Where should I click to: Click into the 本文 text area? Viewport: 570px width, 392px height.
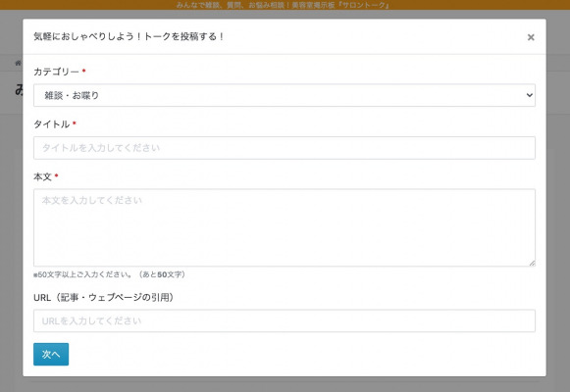click(x=285, y=227)
